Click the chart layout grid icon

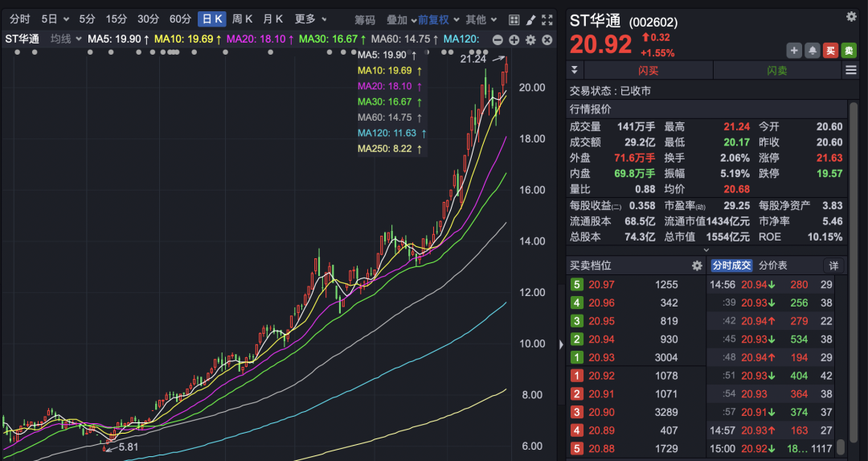514,19
